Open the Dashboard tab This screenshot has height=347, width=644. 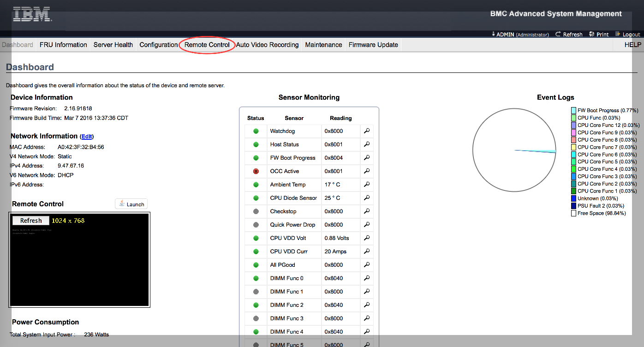pos(18,45)
